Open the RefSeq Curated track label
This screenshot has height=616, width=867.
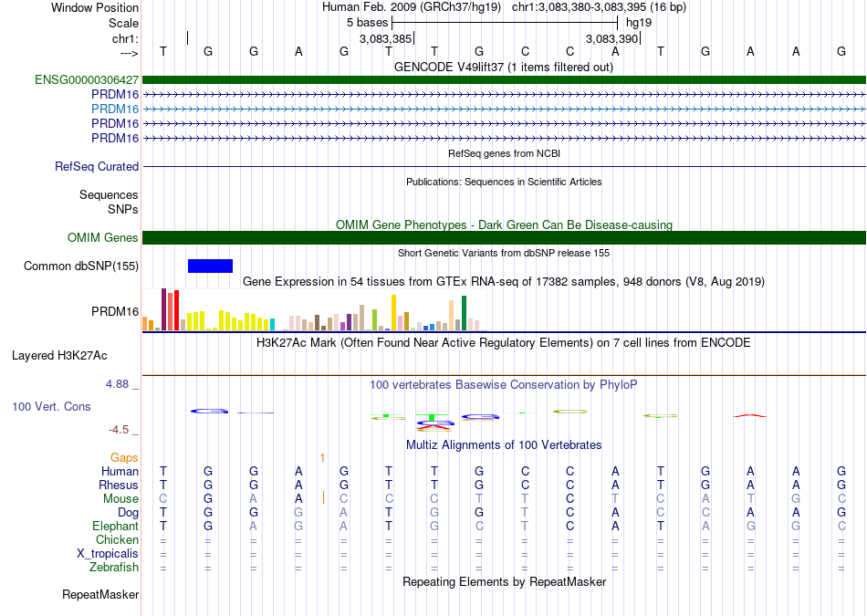point(97,166)
